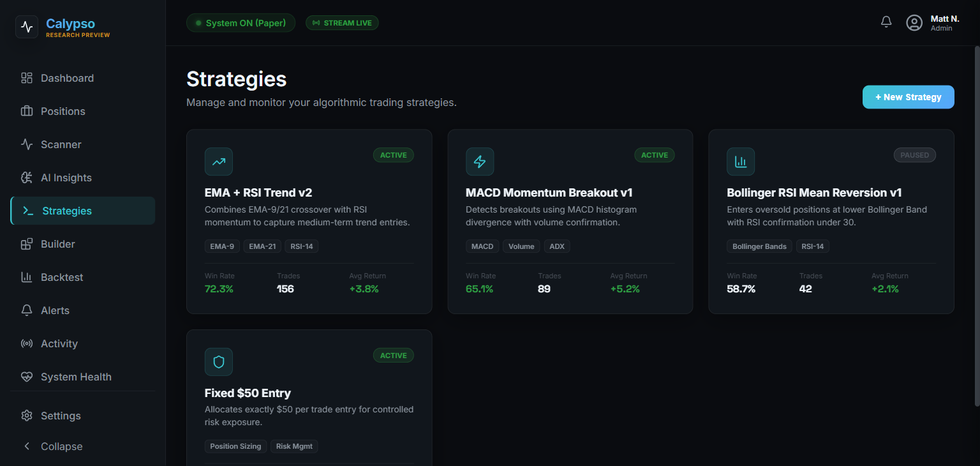Image resolution: width=980 pixels, height=466 pixels.
Task: Click the notification bell icon
Action: click(x=886, y=21)
